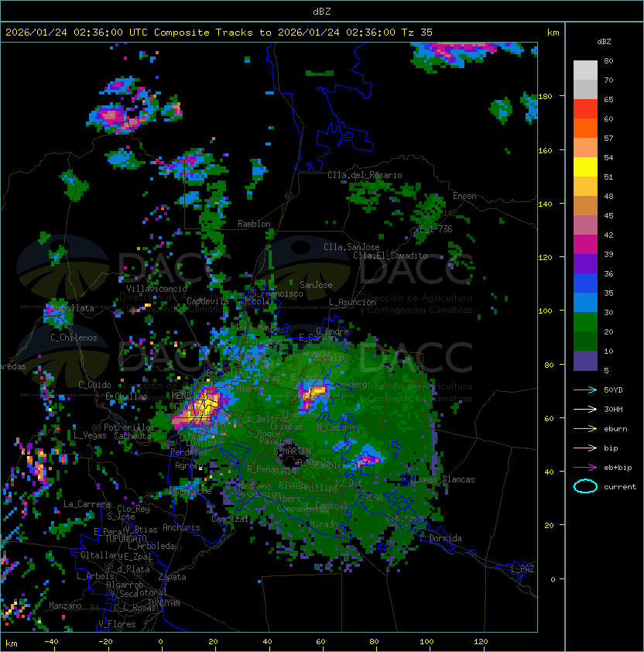Click the 100 tick on vertical axis
This screenshot has width=644, height=652.
pos(545,311)
